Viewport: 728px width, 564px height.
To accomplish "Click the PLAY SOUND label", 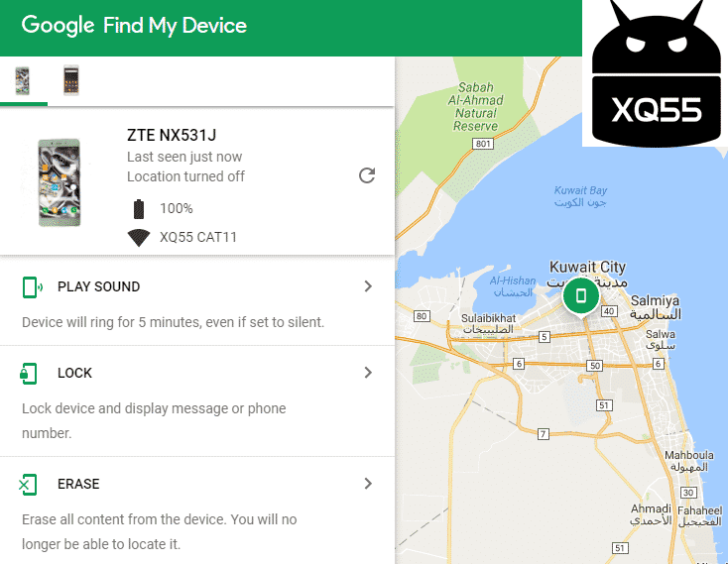I will pyautogui.click(x=98, y=286).
